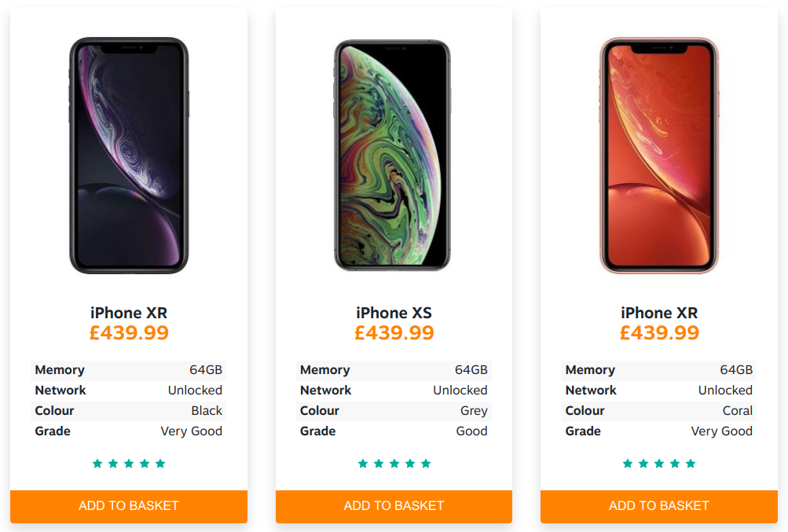Open the black iPhone XR product image

tap(129, 156)
